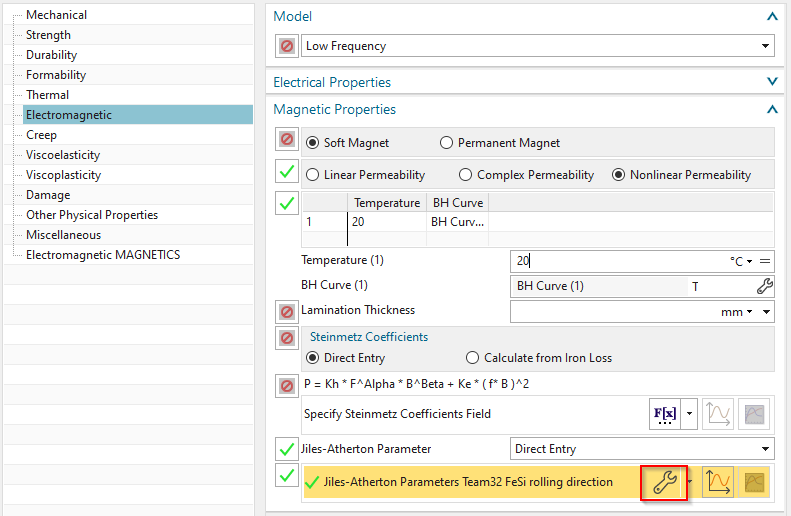The height and width of the screenshot is (516, 791).
Task: Click the Temperature (1) input field
Action: 615,261
